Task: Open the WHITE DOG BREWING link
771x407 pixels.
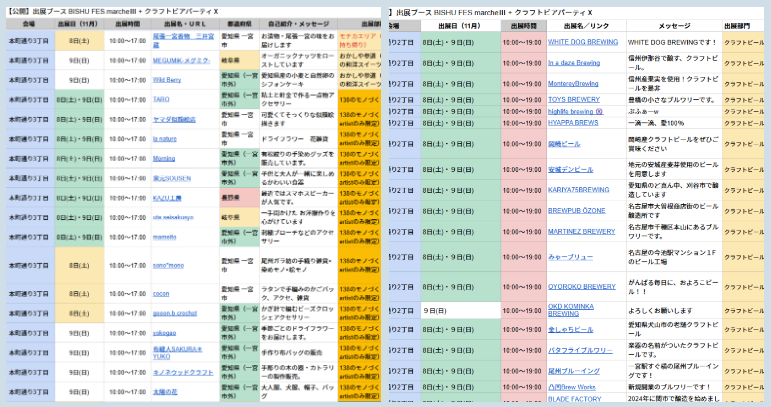Action: 580,43
